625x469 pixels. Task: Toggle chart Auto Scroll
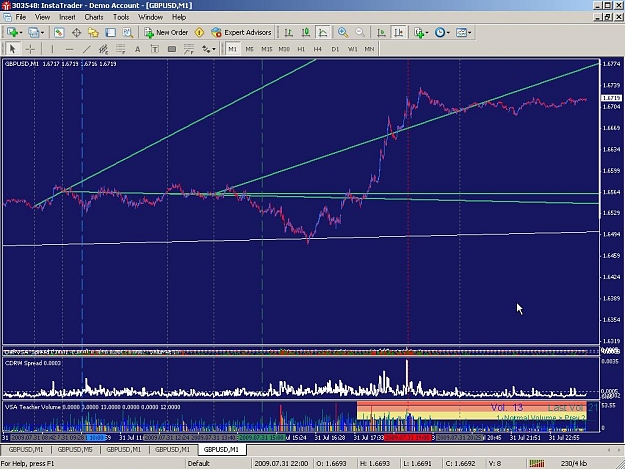[x=381, y=32]
